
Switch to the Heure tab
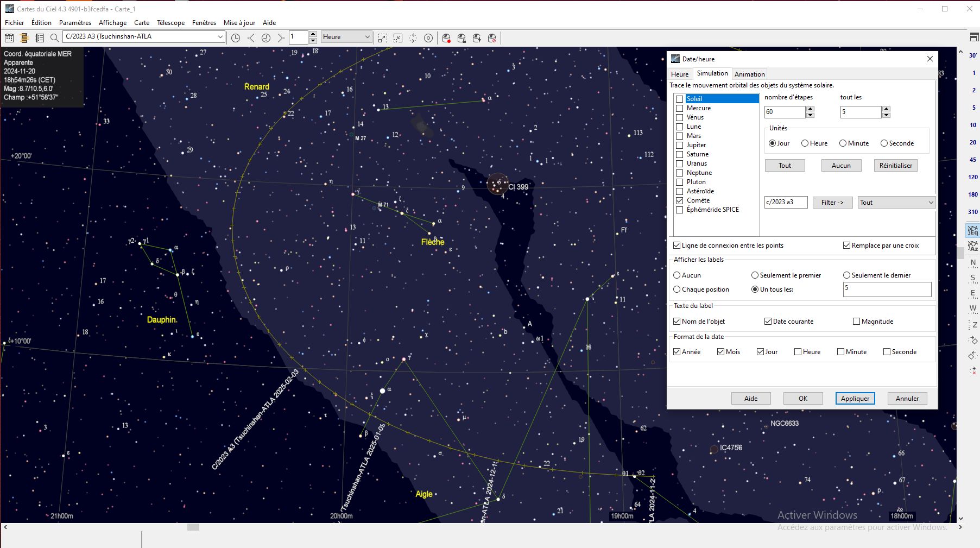click(x=680, y=74)
